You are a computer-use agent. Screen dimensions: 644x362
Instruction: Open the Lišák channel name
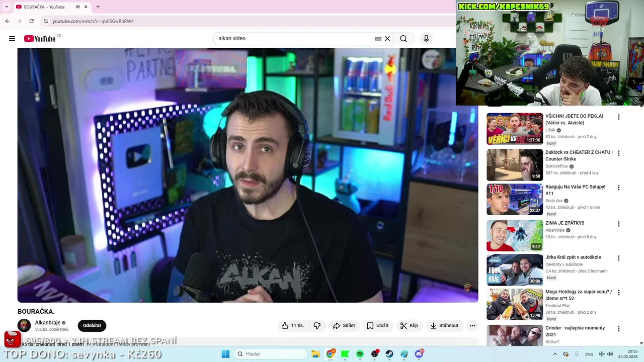click(550, 130)
